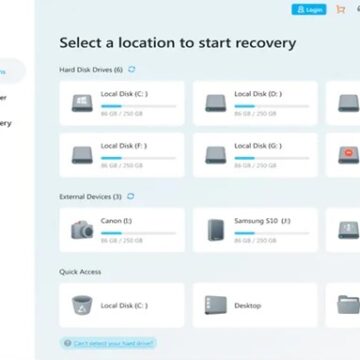Click the Canon (I:) usage bar

click(138, 233)
